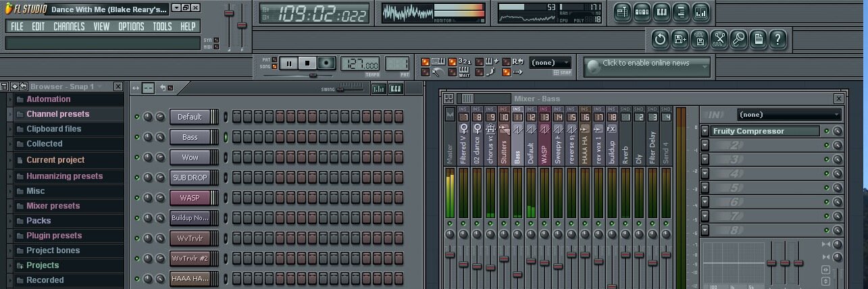Open the CHANNELS menu
Viewport: 868px width, 289px height.
(x=69, y=26)
